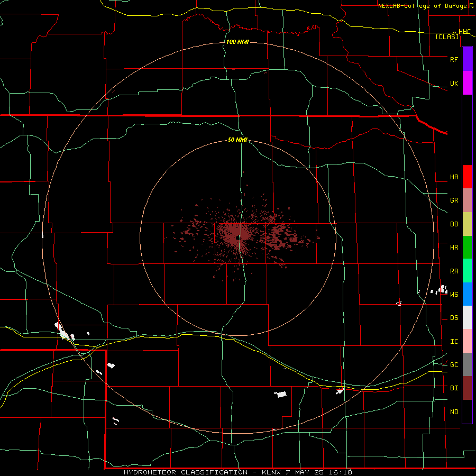Pick the green HR legend swatch
The height and width of the screenshot is (476, 476).
pyautogui.click(x=467, y=248)
